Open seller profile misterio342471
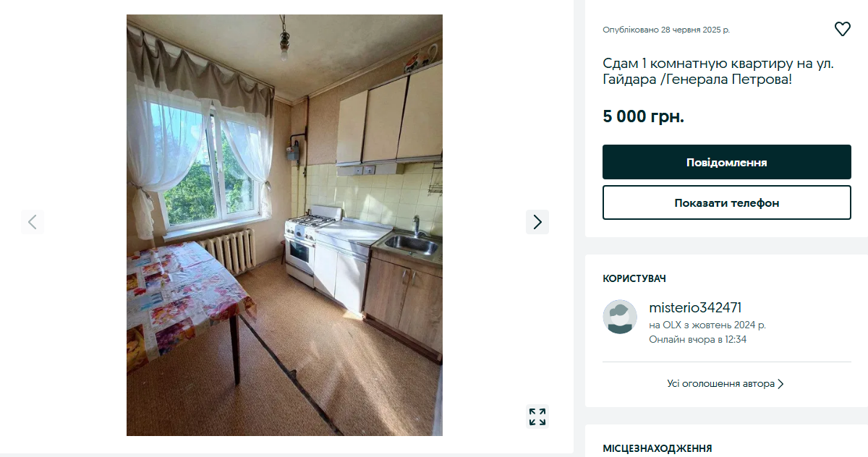Screen dimensions: 868x457 pyautogui.click(x=695, y=307)
